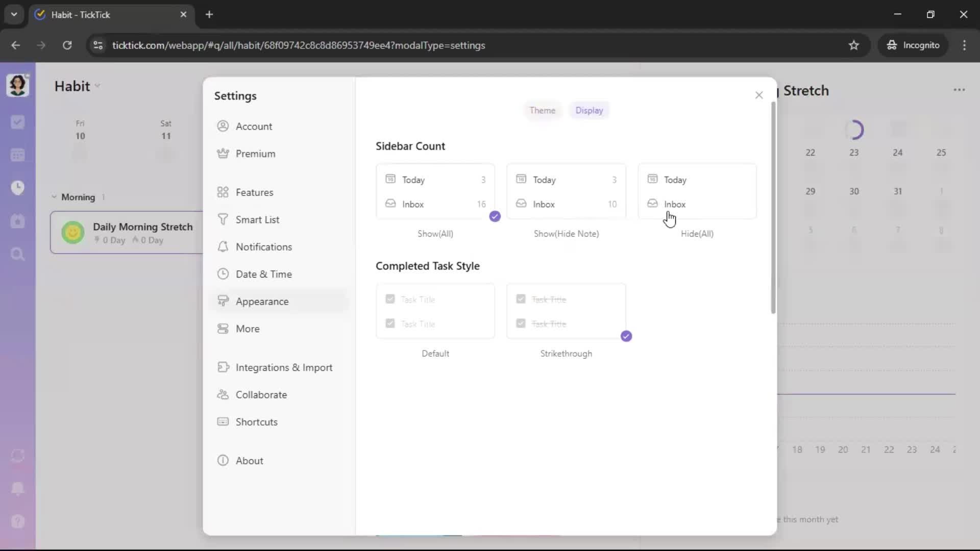
Task: Bookmark page with the star icon
Action: (853, 45)
